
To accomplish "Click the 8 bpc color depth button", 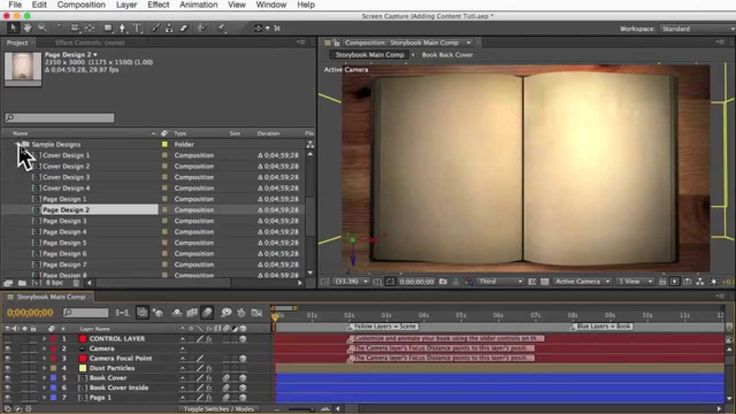I will click(54, 283).
